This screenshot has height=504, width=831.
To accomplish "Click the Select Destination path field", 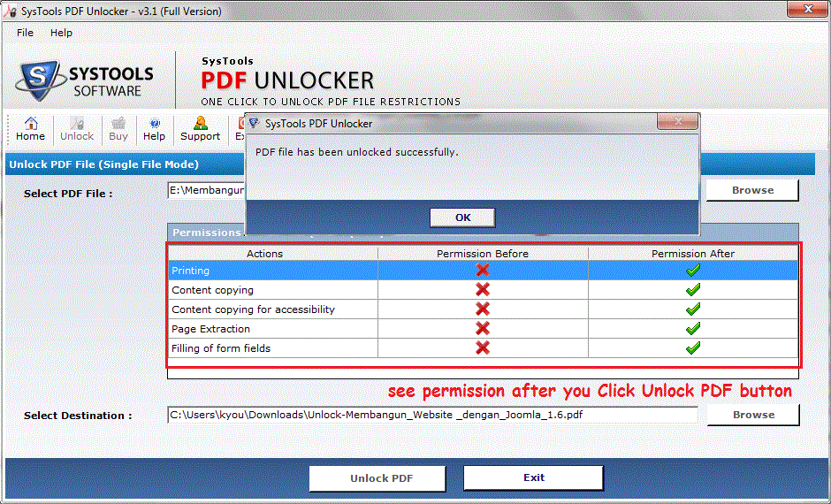I will [x=432, y=415].
